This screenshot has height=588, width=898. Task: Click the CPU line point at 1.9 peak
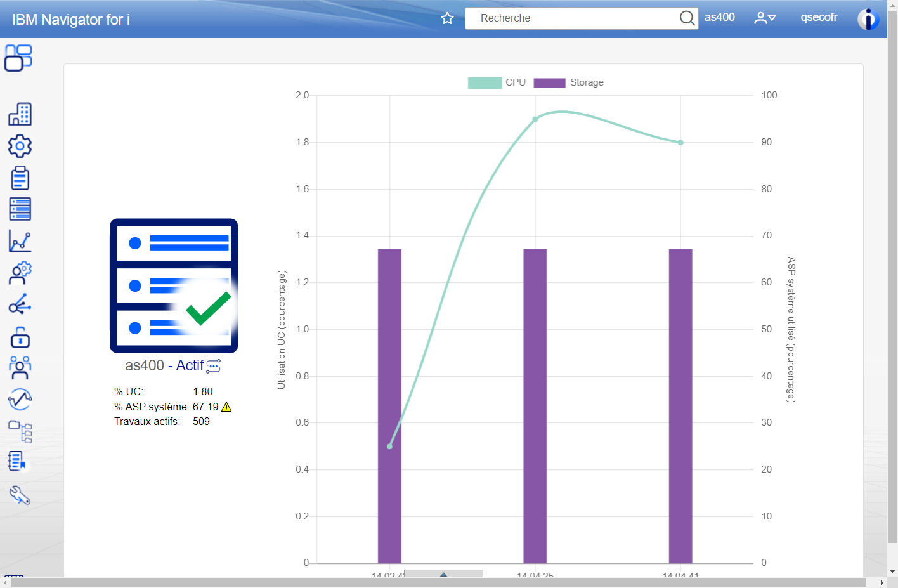pyautogui.click(x=535, y=119)
